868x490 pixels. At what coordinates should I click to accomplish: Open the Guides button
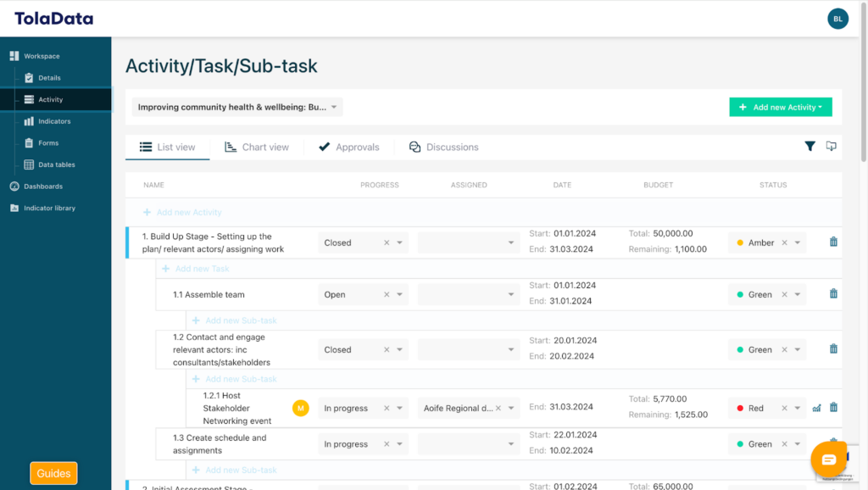53,473
